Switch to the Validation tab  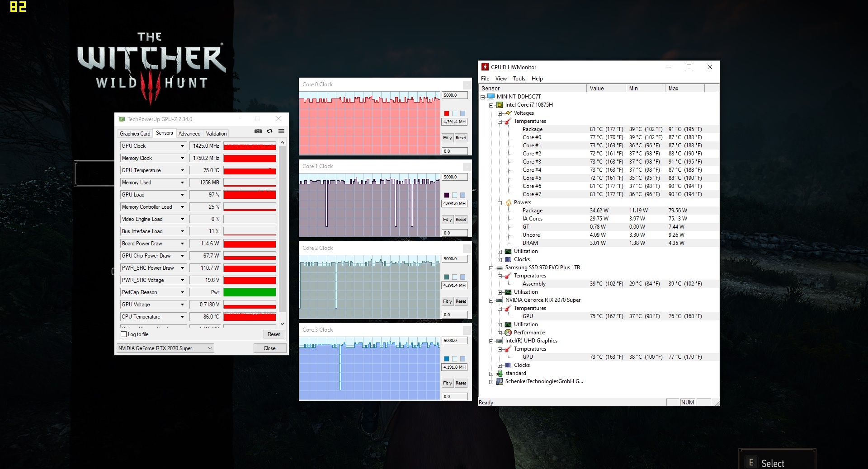click(216, 134)
